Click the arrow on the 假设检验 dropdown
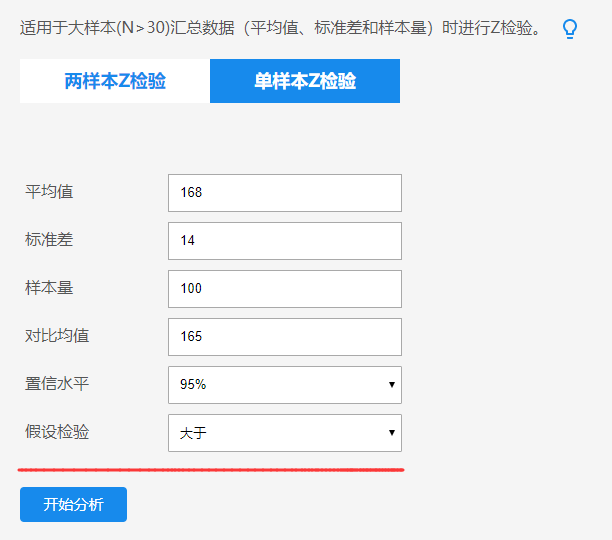 (x=391, y=433)
